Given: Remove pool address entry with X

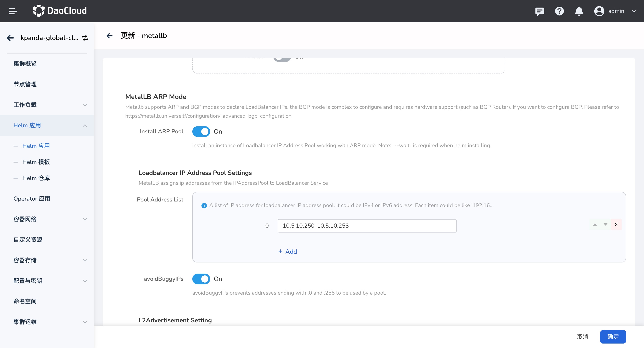Looking at the screenshot, I should (x=616, y=224).
